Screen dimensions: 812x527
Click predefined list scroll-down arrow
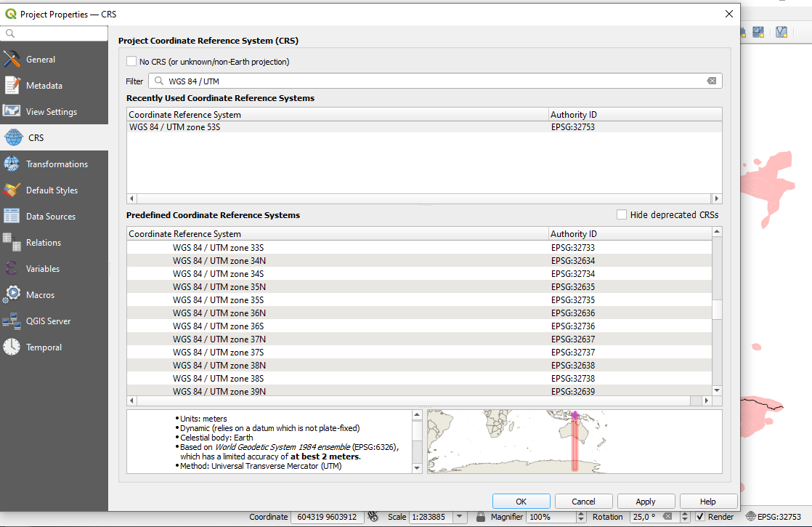pyautogui.click(x=717, y=390)
